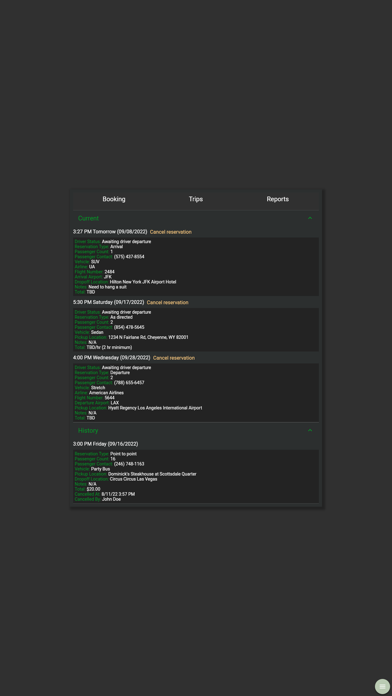Select the 4:00 PM Wednesday trip heading
The image size is (392, 696).
click(x=112, y=358)
